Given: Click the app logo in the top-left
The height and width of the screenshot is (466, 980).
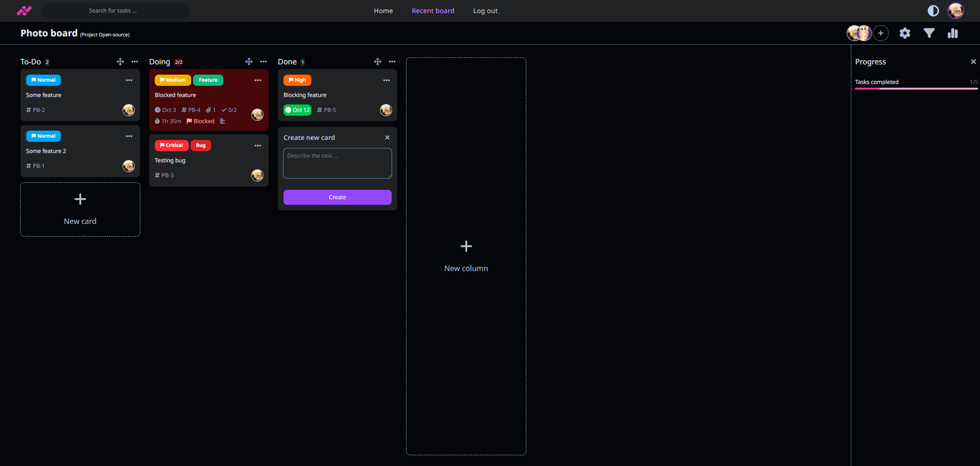Looking at the screenshot, I should [x=23, y=10].
